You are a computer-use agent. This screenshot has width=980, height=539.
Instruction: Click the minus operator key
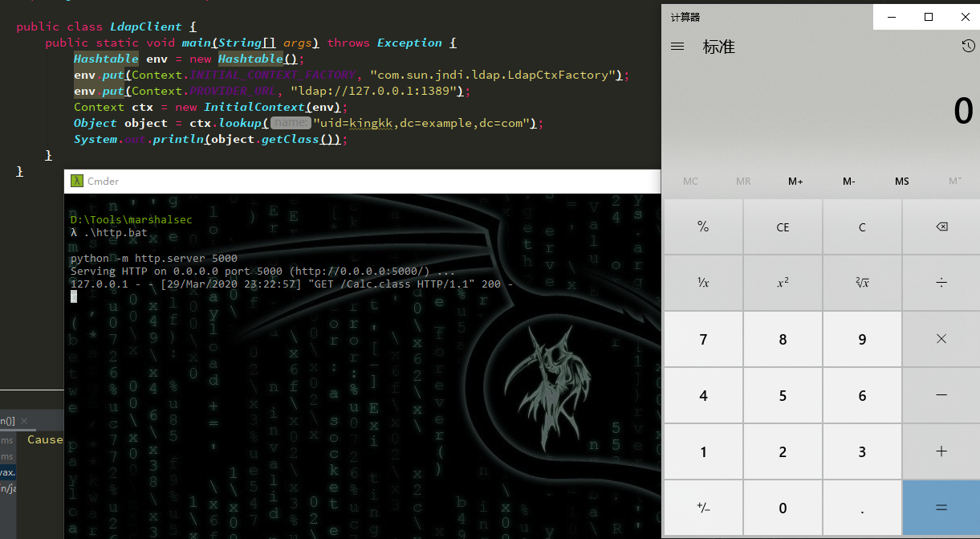click(x=941, y=395)
